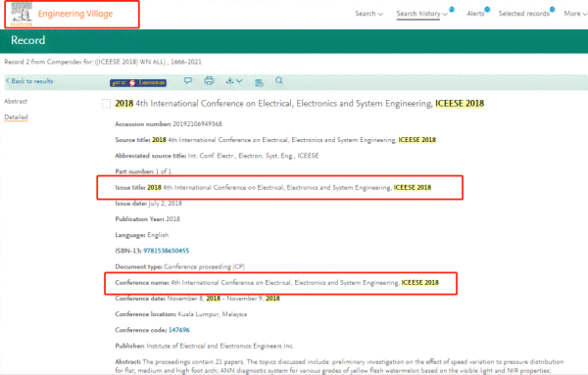
Task: Click issue date 'July 2, 2018'
Action: pos(165,204)
